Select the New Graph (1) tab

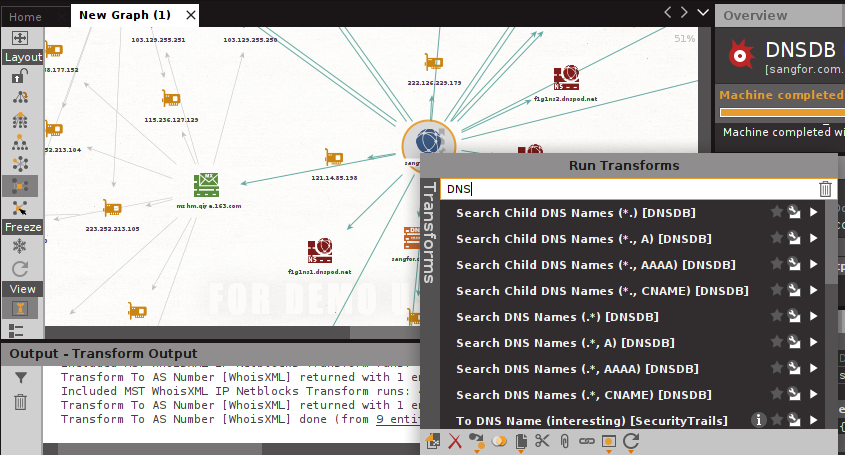(125, 15)
